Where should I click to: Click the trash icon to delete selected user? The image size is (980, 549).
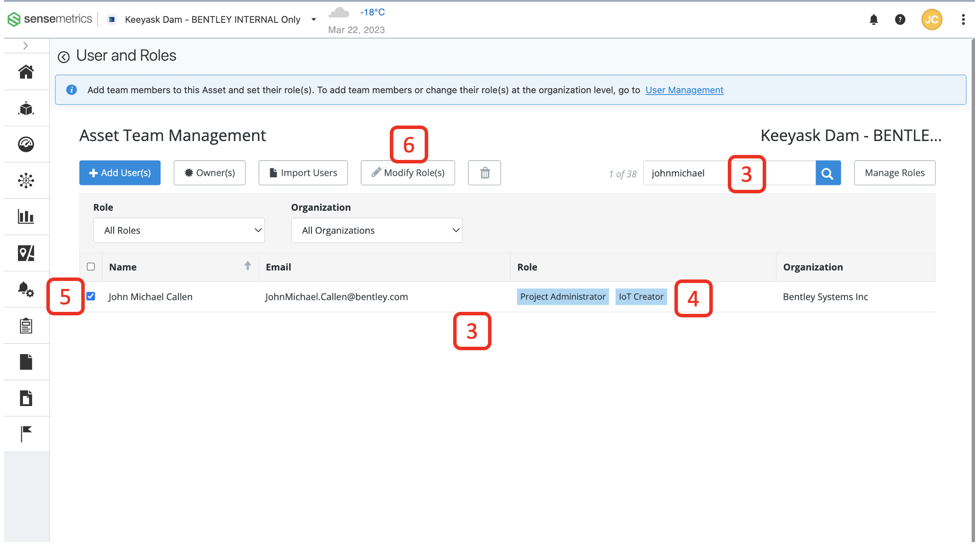[x=484, y=173]
